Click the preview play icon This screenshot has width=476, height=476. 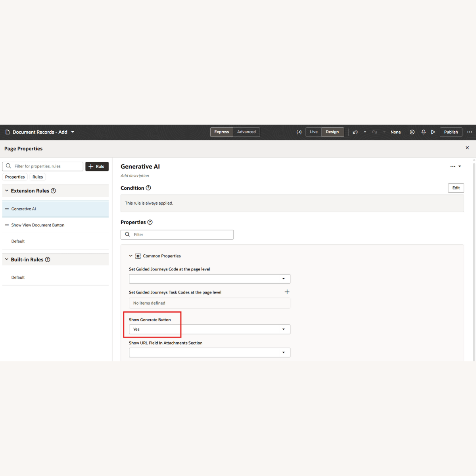click(x=433, y=132)
